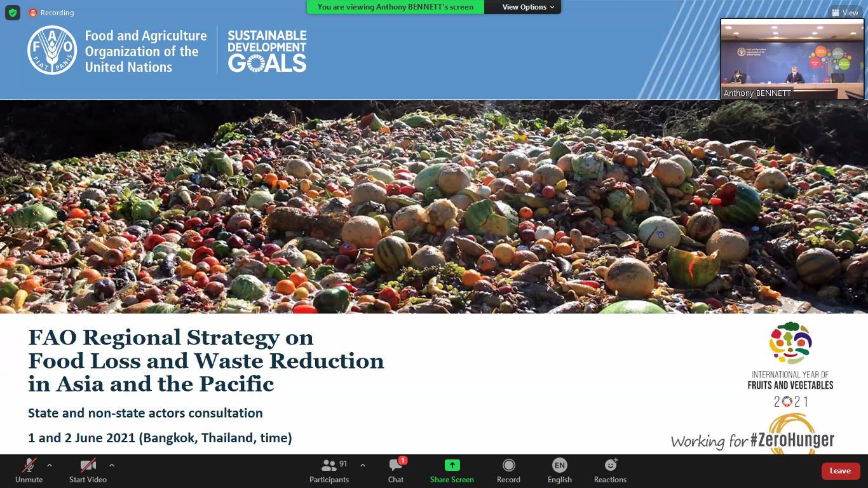Open the Participants panel
The width and height of the screenshot is (868, 488).
click(329, 470)
